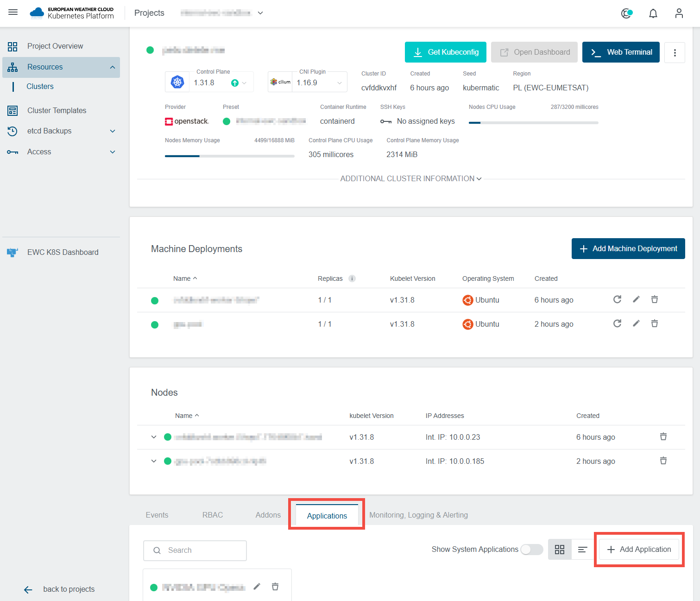700x601 pixels.
Task: Edit the installed application card
Action: coord(257,587)
